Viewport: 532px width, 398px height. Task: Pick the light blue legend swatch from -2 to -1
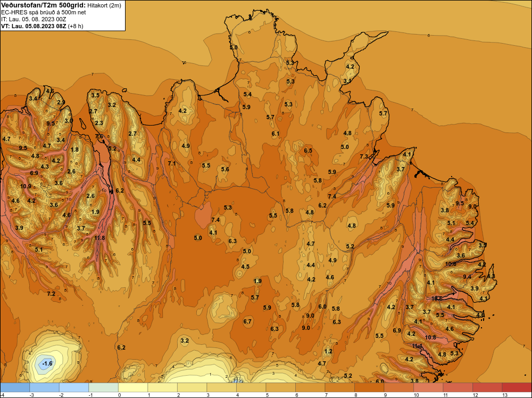pos(74,387)
